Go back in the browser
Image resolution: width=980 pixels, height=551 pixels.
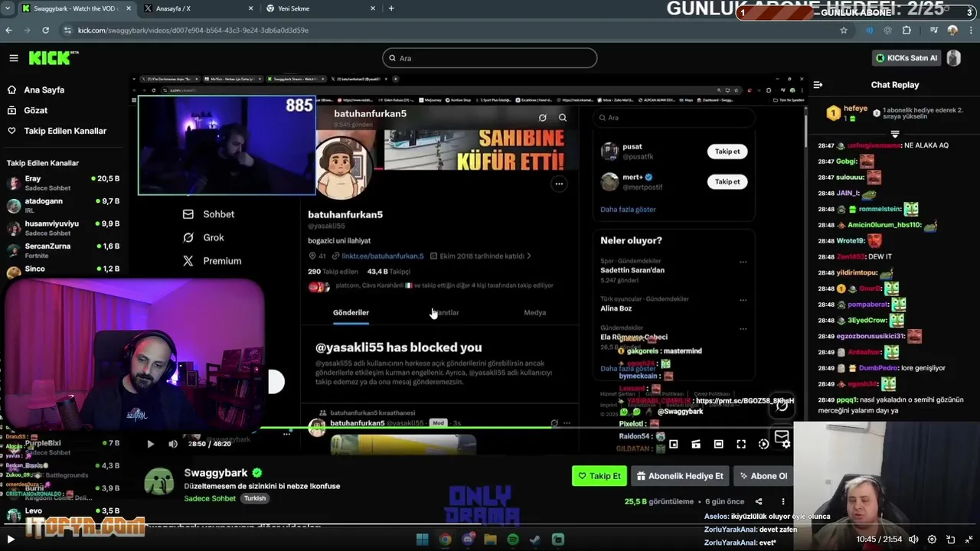(8, 30)
